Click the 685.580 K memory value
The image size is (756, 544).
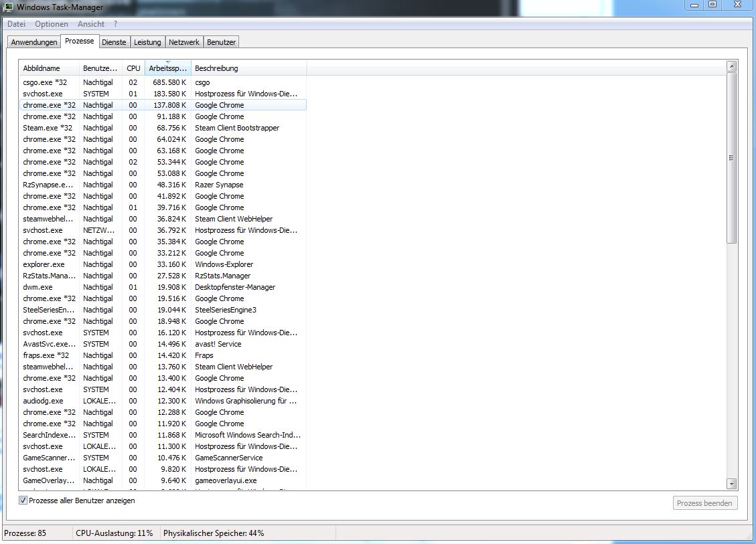pyautogui.click(x=169, y=82)
